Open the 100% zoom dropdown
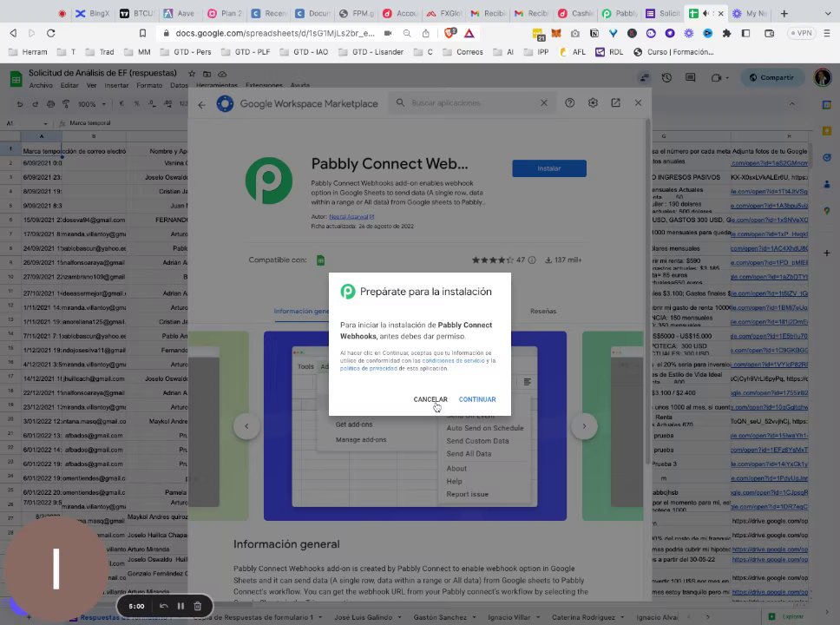This screenshot has height=625, width=840. point(92,104)
